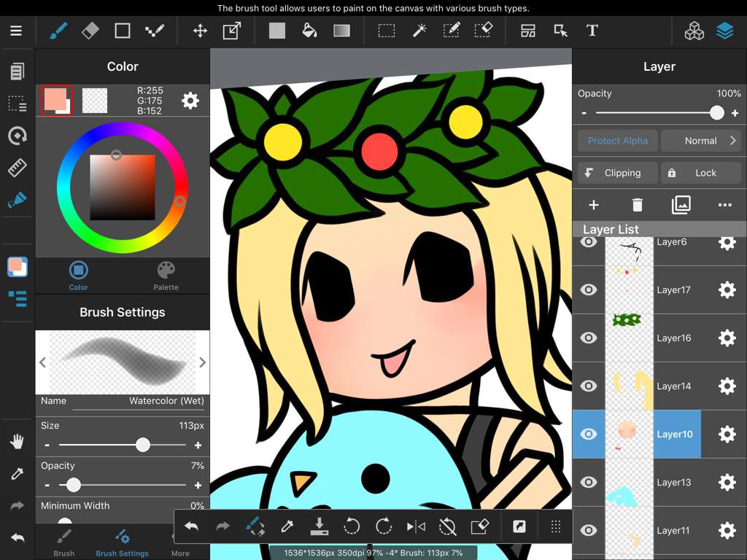The height and width of the screenshot is (560, 747).
Task: Select the Eraser tool in top toolbar
Action: [90, 31]
